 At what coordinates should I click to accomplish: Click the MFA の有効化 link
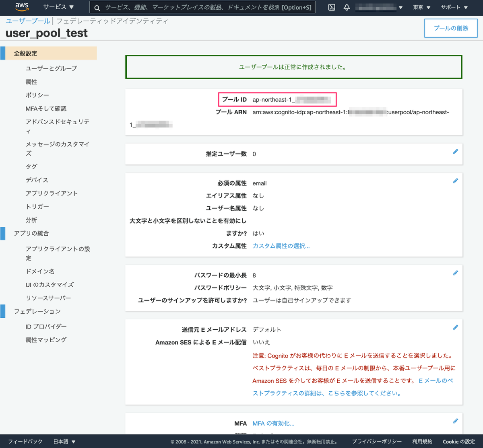(273, 423)
